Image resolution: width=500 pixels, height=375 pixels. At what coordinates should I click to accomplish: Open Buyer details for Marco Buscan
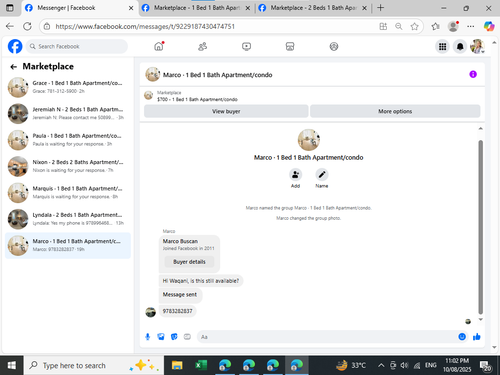pyautogui.click(x=189, y=262)
